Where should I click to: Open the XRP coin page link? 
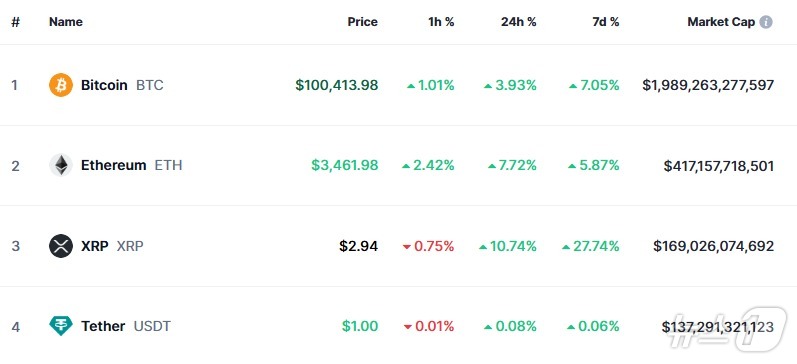95,246
